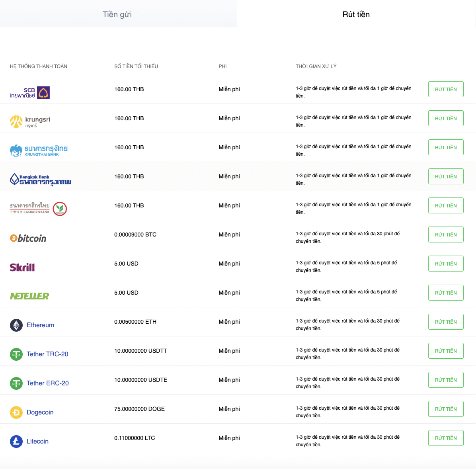476x469 pixels.
Task: Click the Kasikornbank logo
Action: point(38,209)
